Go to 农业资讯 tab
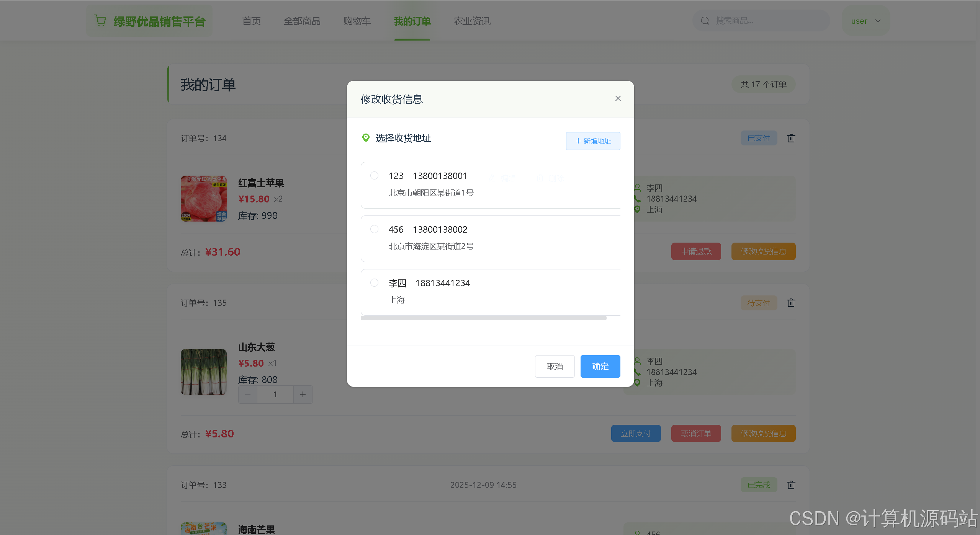 click(x=472, y=21)
